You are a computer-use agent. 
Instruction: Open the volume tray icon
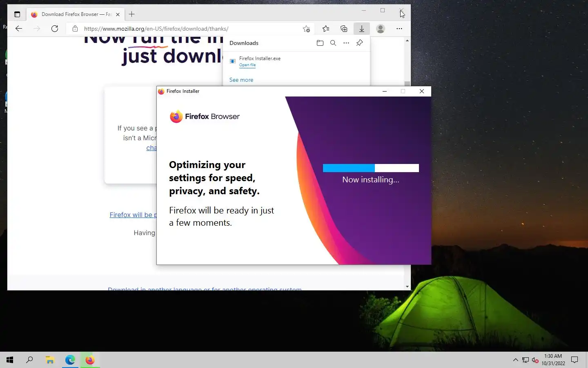535,360
